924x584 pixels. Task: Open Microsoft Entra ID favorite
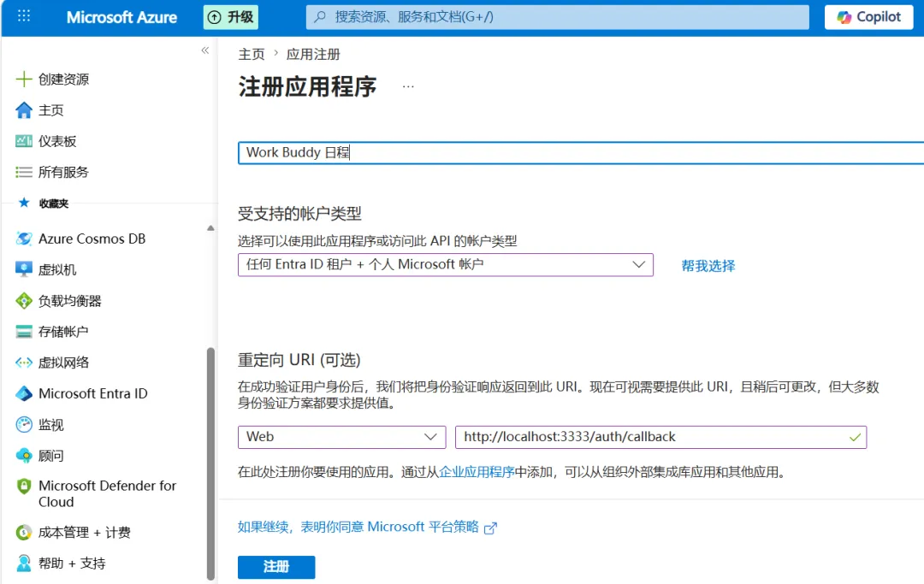(93, 393)
